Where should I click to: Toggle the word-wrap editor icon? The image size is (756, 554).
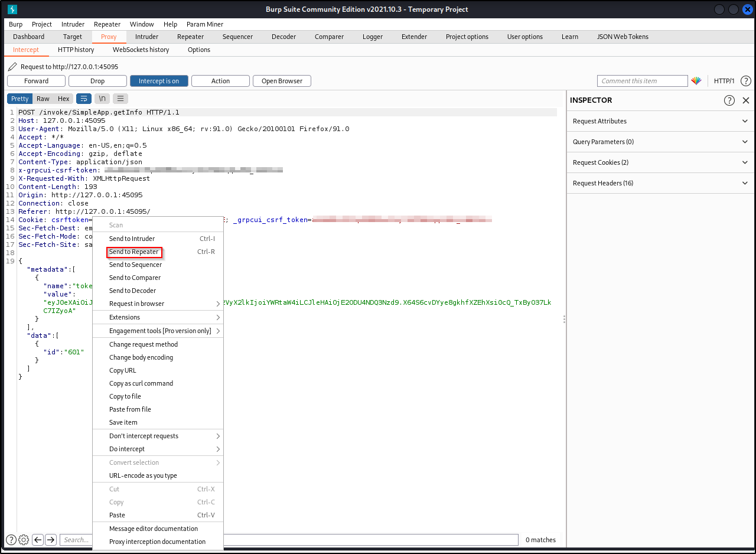pos(84,99)
